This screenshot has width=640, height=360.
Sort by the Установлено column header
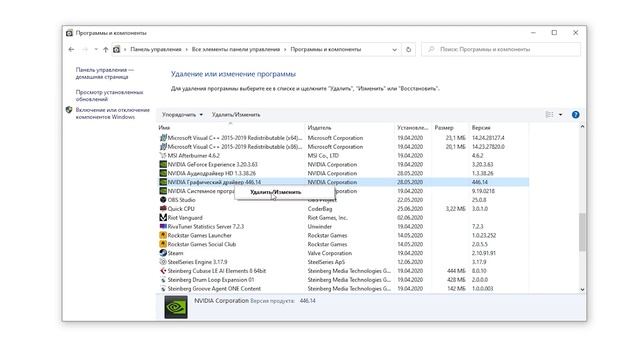pyautogui.click(x=413, y=128)
